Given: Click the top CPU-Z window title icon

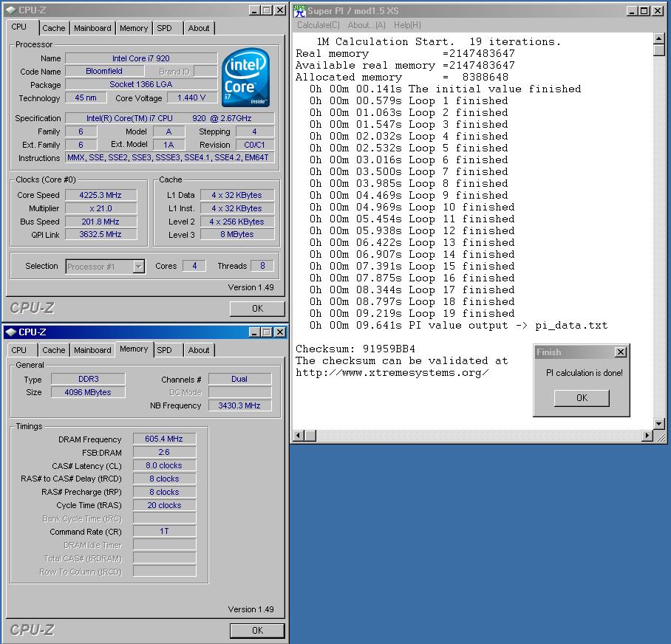Looking at the screenshot, I should [x=10, y=10].
